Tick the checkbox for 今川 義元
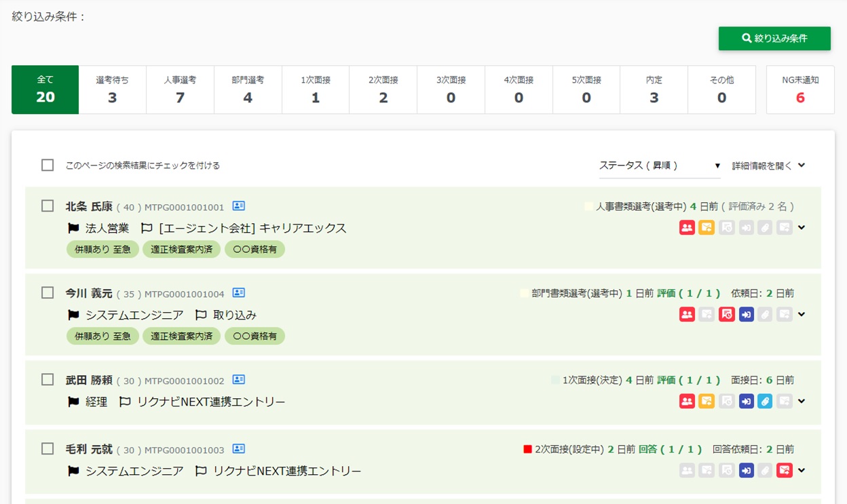The height and width of the screenshot is (504, 847). [48, 293]
